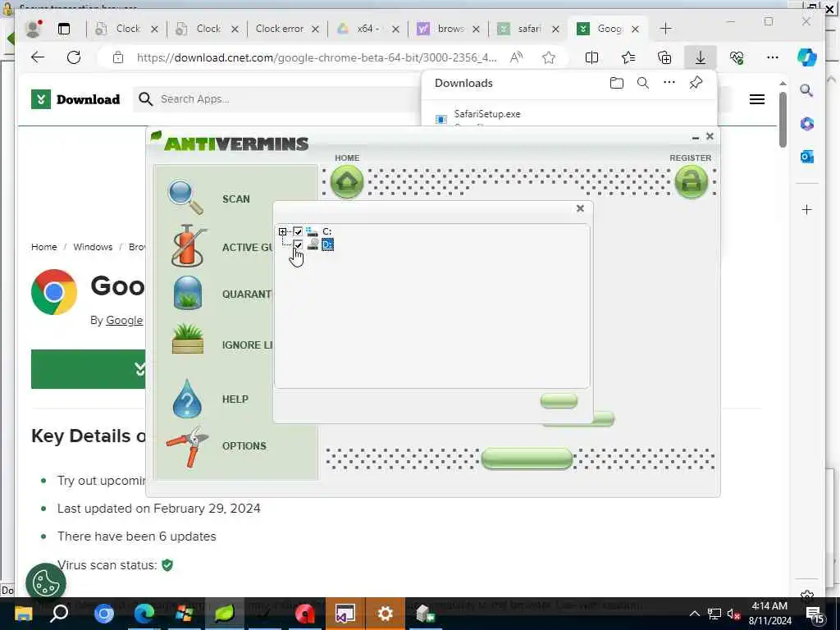The image size is (840, 630).
Task: Click the cnet download URL address bar
Action: tap(316, 57)
